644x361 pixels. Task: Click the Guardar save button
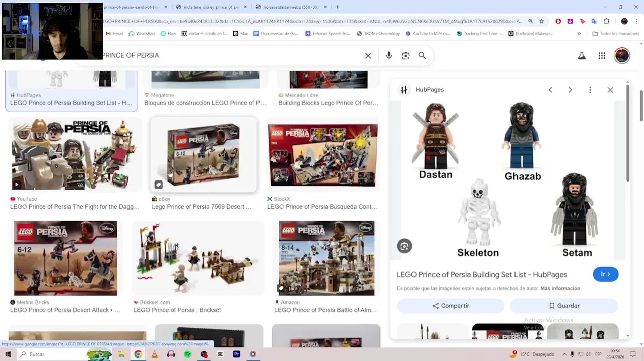point(564,306)
